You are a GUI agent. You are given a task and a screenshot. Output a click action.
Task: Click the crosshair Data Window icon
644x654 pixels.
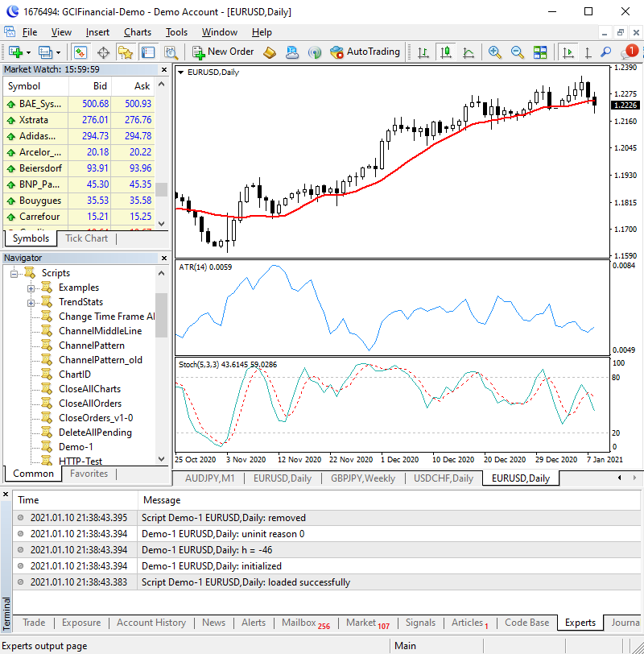point(103,52)
